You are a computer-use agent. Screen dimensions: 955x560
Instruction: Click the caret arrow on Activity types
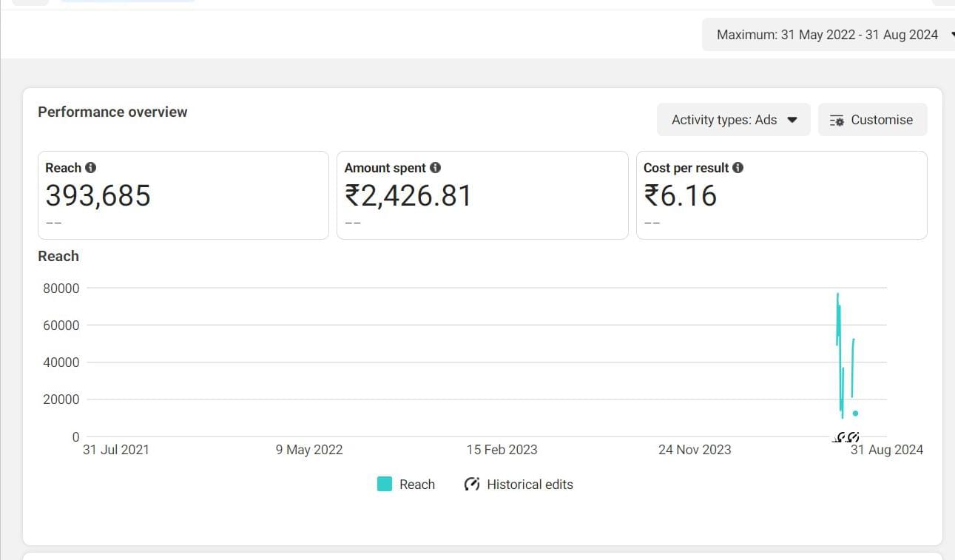(792, 120)
